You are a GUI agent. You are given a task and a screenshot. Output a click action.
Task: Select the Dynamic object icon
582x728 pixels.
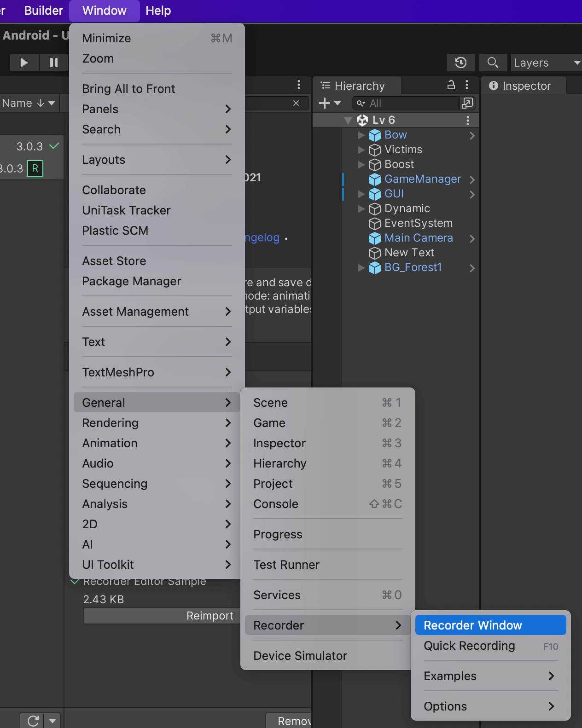375,209
